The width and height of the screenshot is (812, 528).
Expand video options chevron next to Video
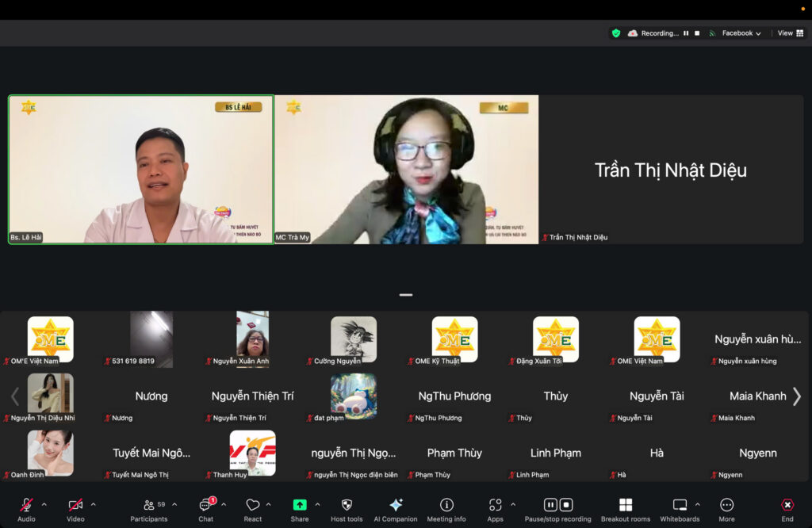[93, 504]
